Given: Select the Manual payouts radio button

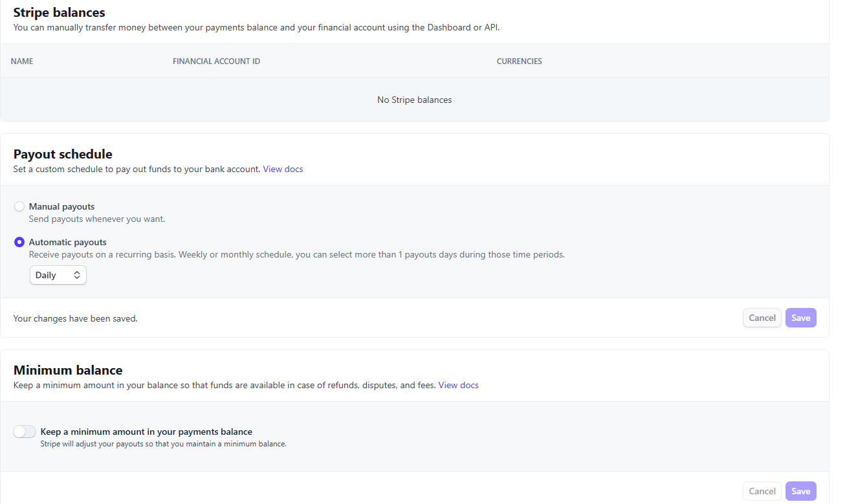Looking at the screenshot, I should pos(19,206).
